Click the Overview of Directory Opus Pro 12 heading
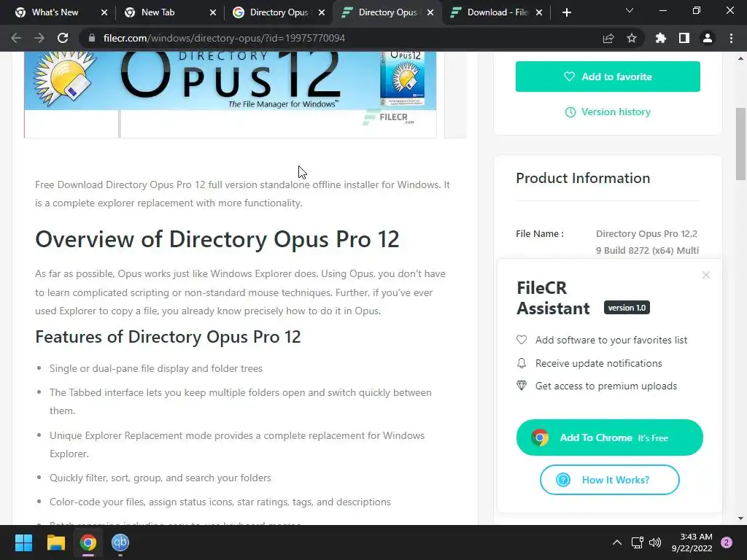747x560 pixels. pyautogui.click(x=217, y=239)
